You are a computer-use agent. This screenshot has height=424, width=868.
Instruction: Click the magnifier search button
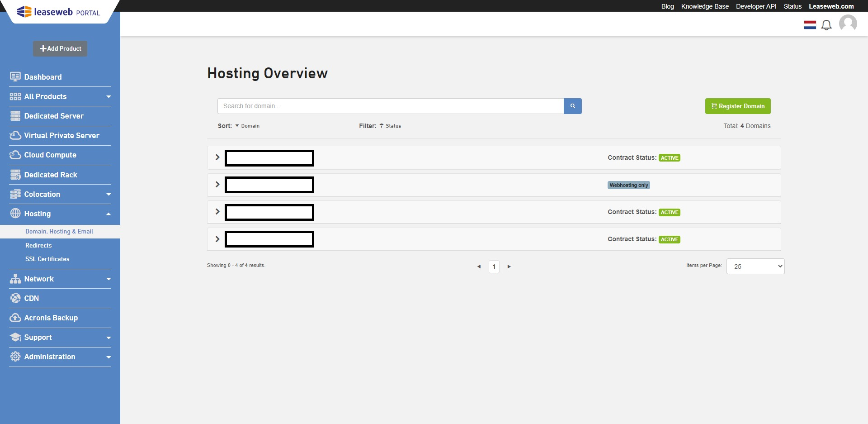tap(572, 106)
